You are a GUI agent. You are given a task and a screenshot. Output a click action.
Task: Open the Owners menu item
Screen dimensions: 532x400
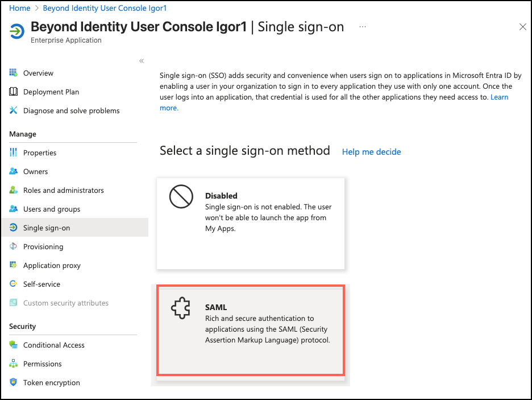pyautogui.click(x=35, y=171)
